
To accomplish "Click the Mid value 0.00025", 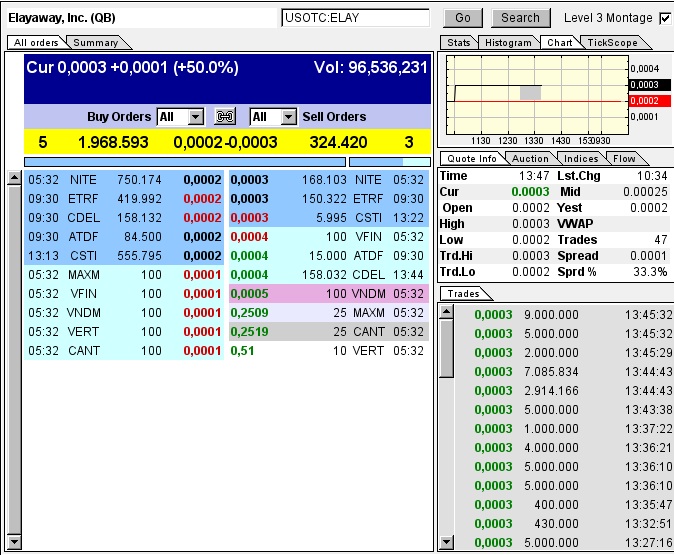I will pyautogui.click(x=645, y=192).
